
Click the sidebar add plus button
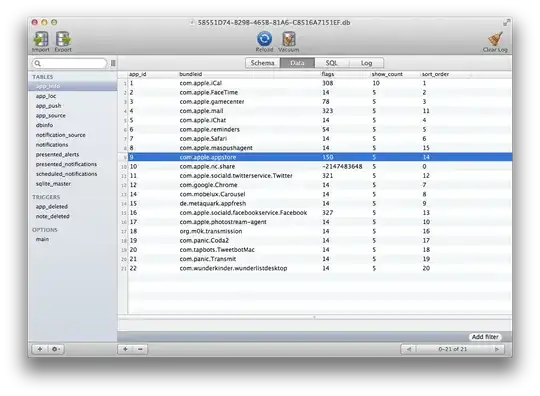(x=40, y=349)
